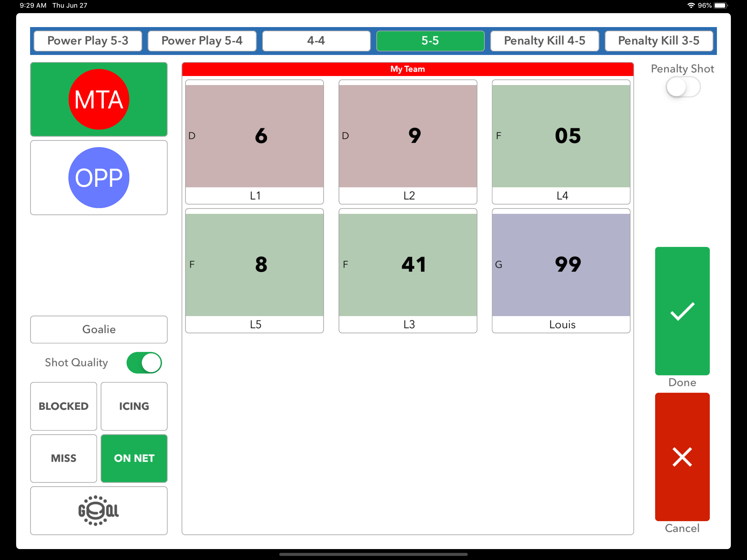
Task: Click the Shot Quality label
Action: 76,362
